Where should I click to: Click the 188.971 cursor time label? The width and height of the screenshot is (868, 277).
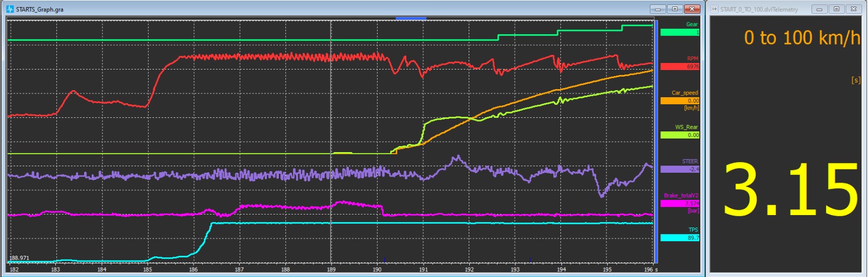pos(20,258)
